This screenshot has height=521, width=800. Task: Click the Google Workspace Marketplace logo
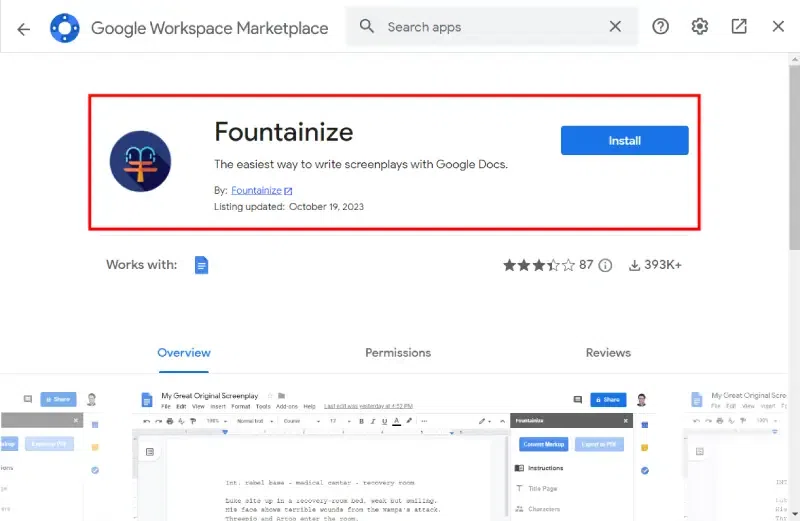[65, 28]
